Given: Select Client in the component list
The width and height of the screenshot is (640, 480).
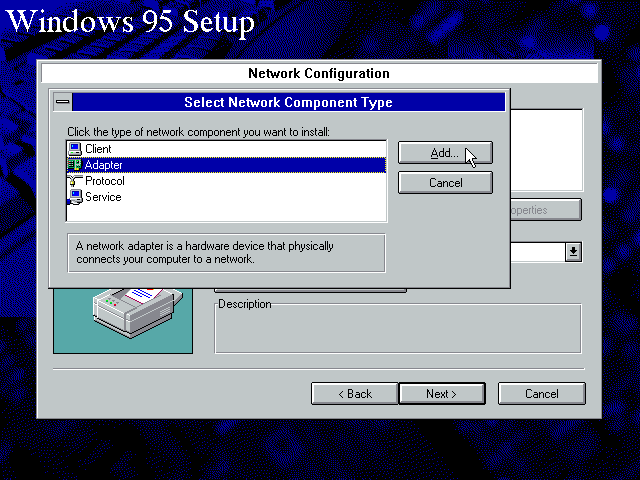Looking at the screenshot, I should coord(226,149).
